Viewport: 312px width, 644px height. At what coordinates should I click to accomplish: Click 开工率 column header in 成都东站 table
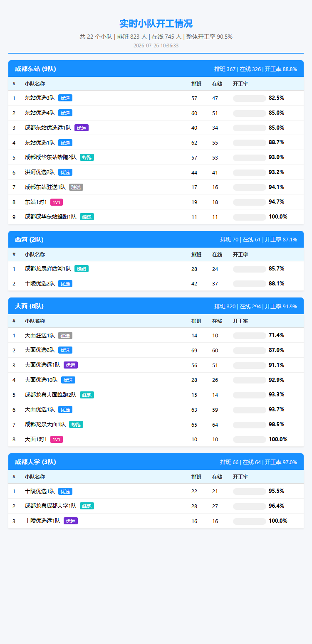(x=240, y=84)
